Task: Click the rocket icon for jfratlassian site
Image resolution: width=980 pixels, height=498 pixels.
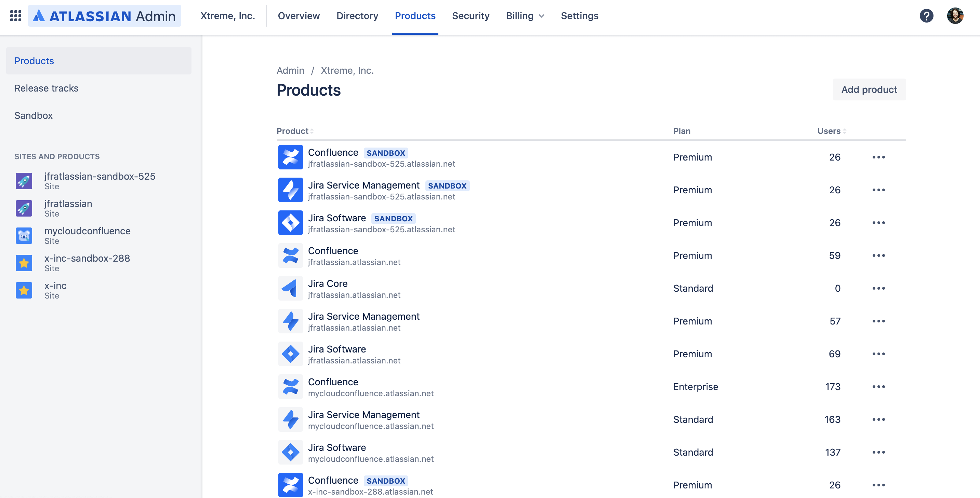Action: point(24,208)
